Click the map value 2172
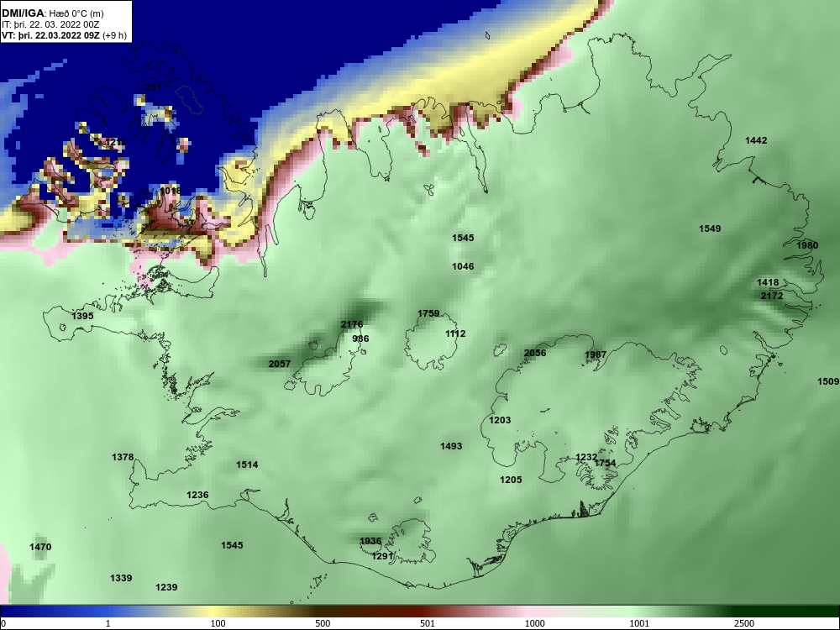 772,296
